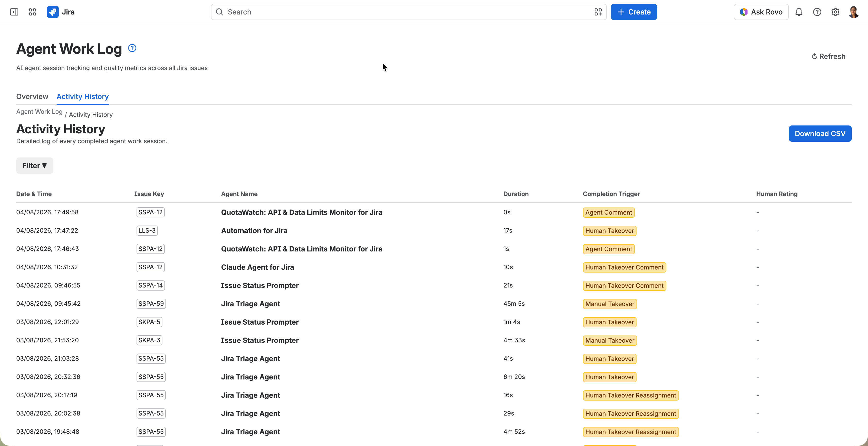Open issue SSPA-14
868x446 pixels.
tap(150, 285)
